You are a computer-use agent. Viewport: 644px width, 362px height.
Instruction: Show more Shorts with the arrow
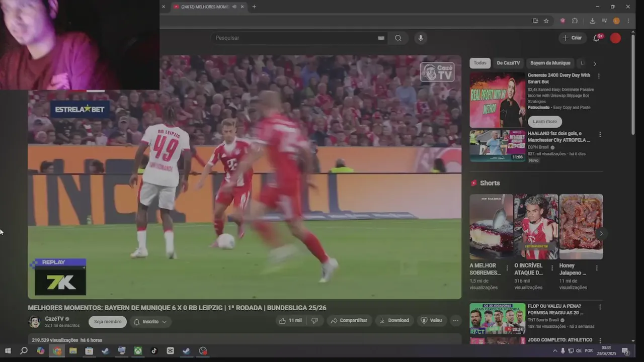pyautogui.click(x=601, y=234)
